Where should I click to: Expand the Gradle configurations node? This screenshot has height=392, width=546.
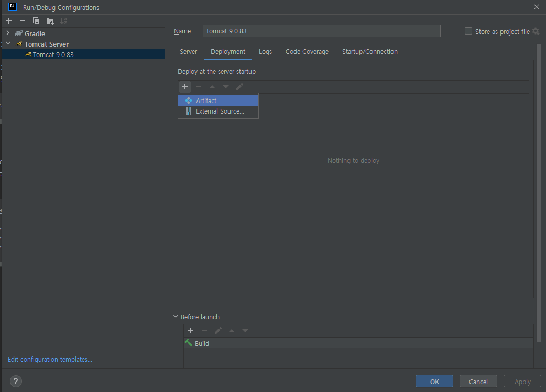(8, 33)
